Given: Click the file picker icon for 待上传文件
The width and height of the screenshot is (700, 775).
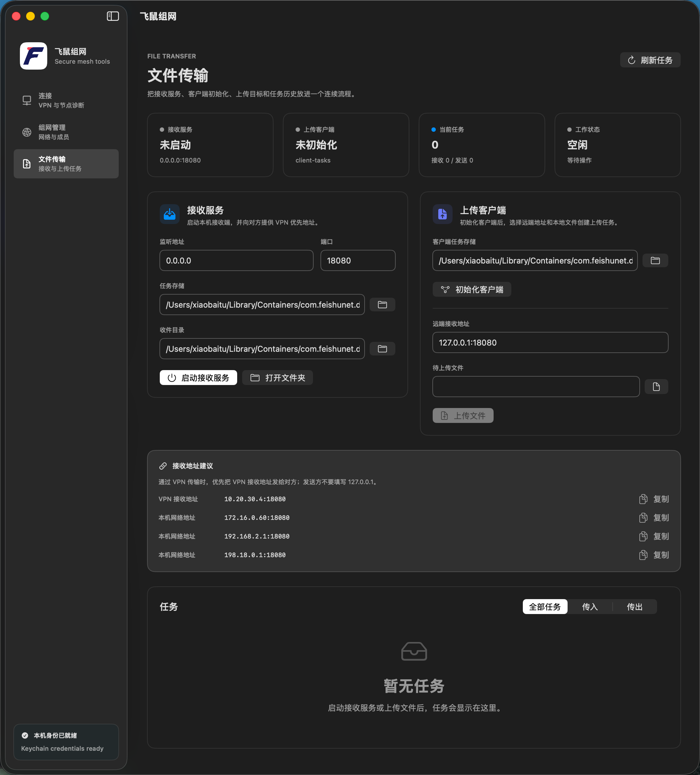Looking at the screenshot, I should click(656, 387).
